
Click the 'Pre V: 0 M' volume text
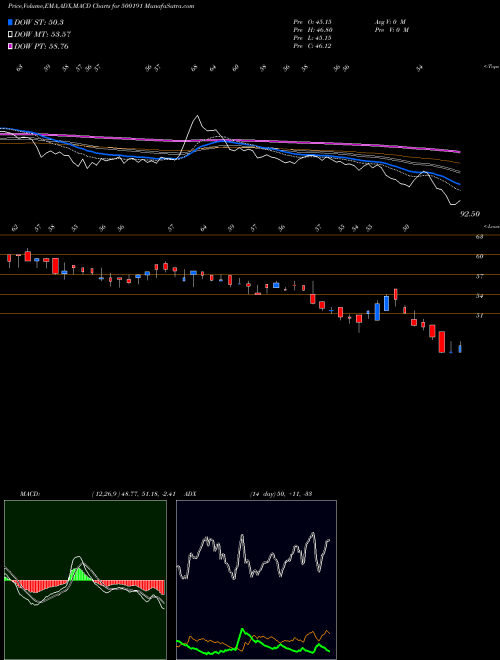pyautogui.click(x=391, y=30)
